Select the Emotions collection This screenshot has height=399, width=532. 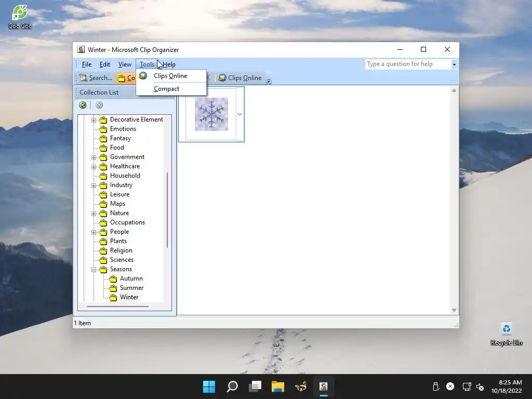point(123,129)
